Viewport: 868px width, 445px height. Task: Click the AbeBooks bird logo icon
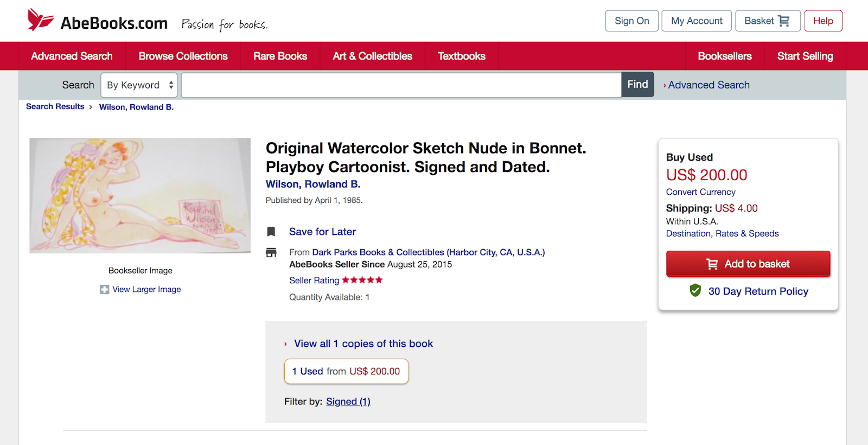point(40,20)
